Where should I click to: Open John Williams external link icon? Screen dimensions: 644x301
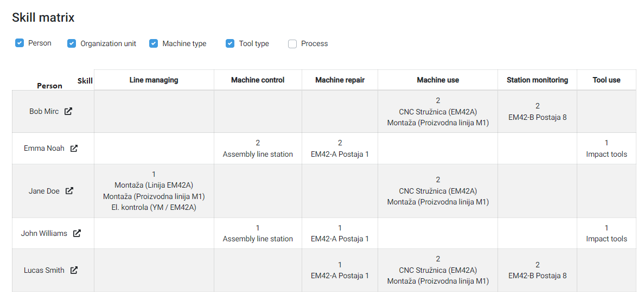click(77, 233)
